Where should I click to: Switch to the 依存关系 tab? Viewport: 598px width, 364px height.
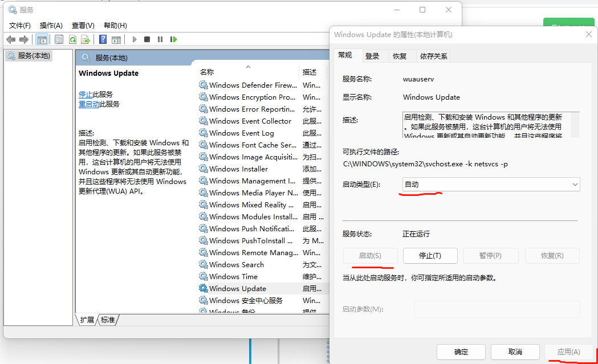[x=433, y=56]
